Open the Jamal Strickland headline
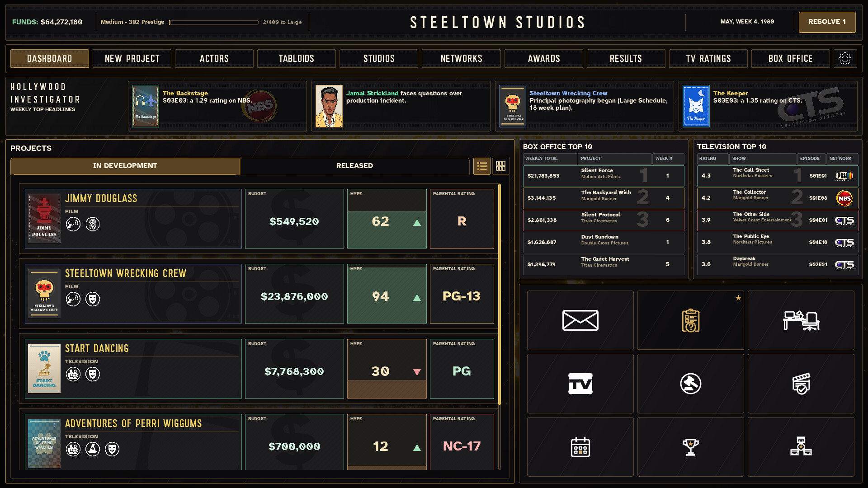 coord(401,106)
